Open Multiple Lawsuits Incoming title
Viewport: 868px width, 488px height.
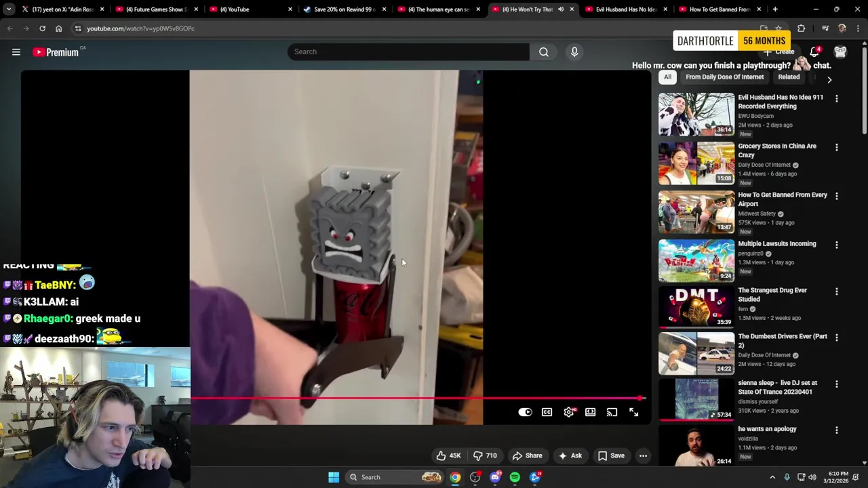(x=777, y=244)
